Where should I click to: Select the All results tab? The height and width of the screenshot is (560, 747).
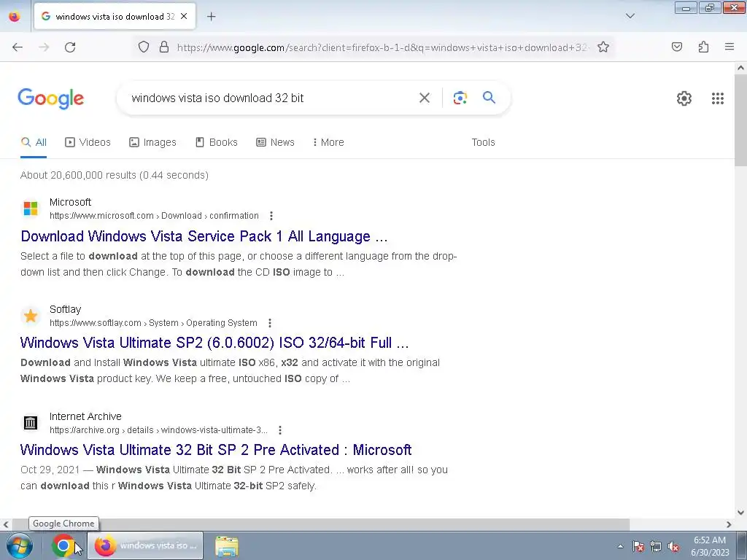coord(34,142)
